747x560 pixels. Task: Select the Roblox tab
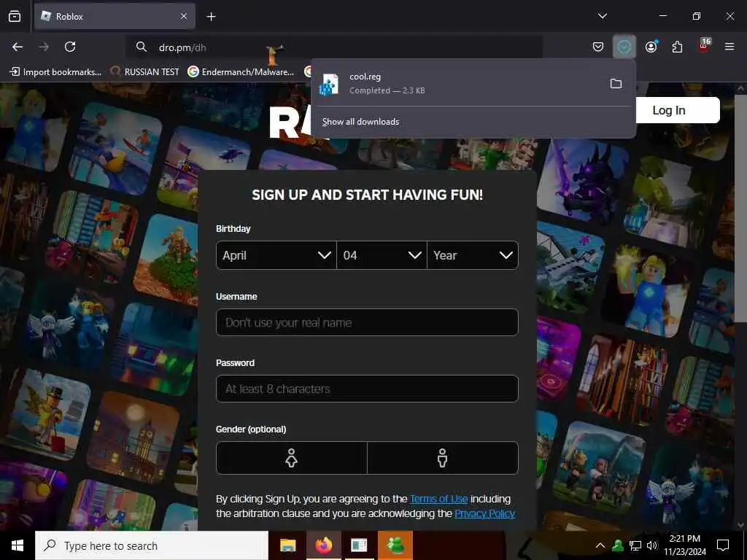click(115, 16)
